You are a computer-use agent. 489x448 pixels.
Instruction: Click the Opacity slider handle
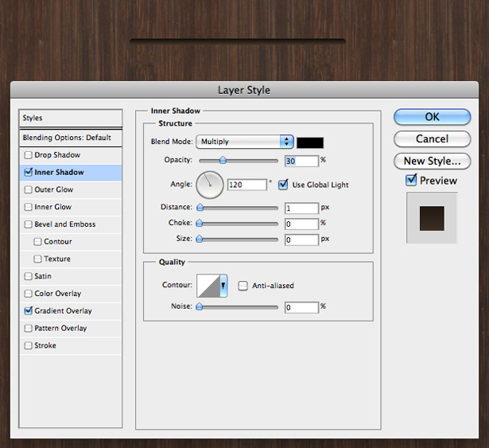point(223,160)
